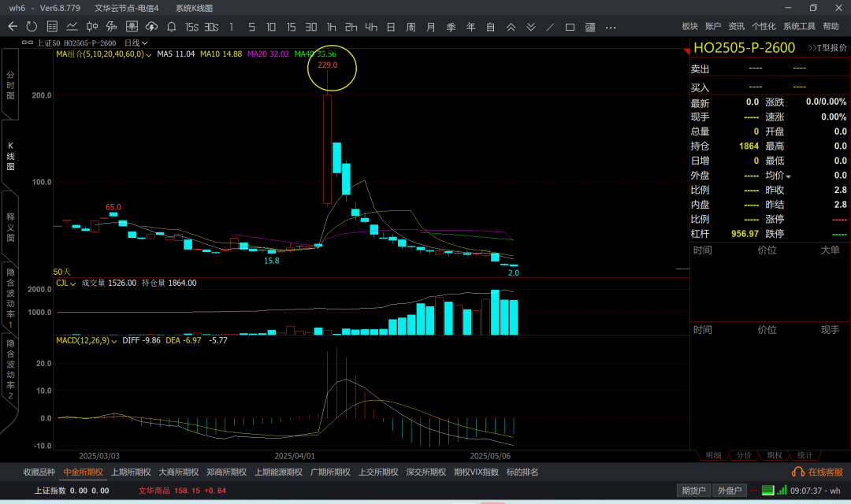Select the draw line tool icon
The image size is (851, 504).
[550, 27]
